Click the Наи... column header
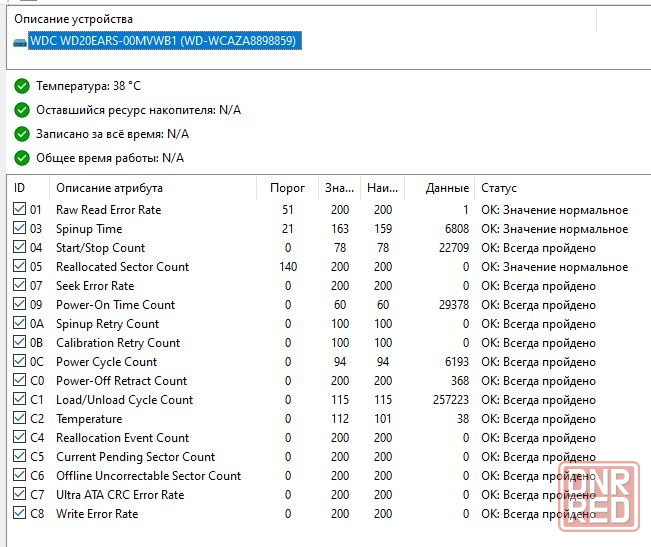Screen dimensions: 651x547 [382, 188]
